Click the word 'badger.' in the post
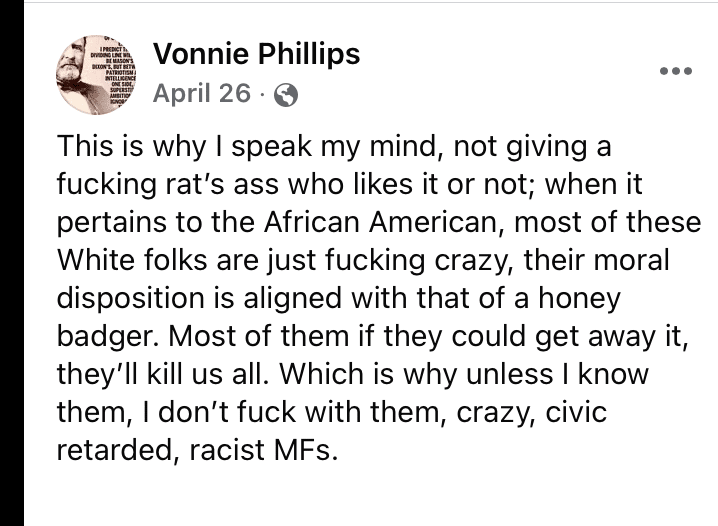This screenshot has height=526, width=718. point(105,337)
